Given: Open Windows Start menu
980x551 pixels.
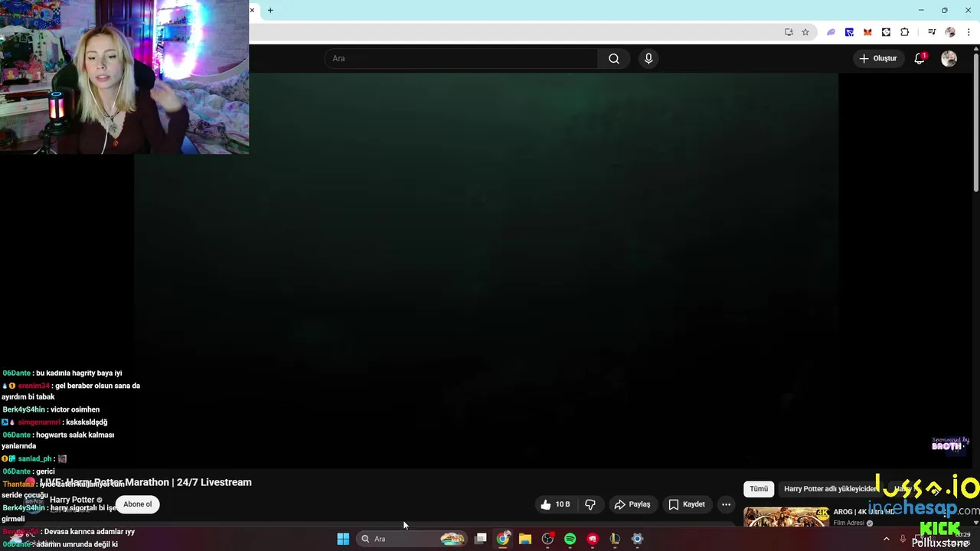Looking at the screenshot, I should pos(343,539).
